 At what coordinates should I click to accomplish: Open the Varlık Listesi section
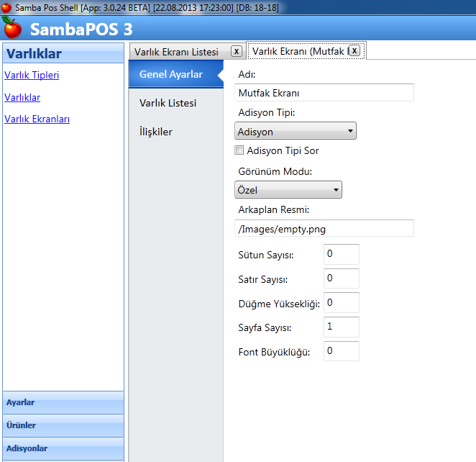[x=168, y=103]
